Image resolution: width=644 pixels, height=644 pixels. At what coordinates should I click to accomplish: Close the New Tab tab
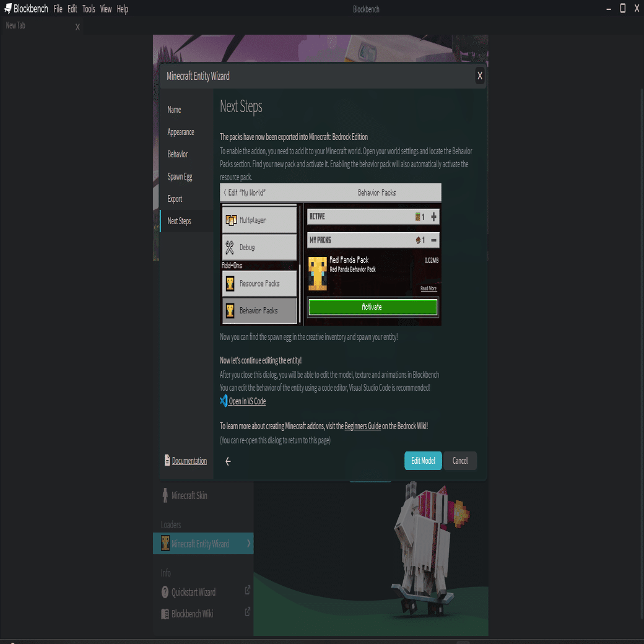pyautogui.click(x=77, y=27)
